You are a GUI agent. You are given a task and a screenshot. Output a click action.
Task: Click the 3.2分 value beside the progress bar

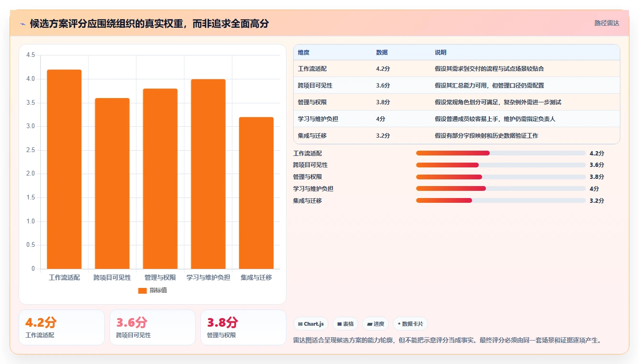(597, 201)
